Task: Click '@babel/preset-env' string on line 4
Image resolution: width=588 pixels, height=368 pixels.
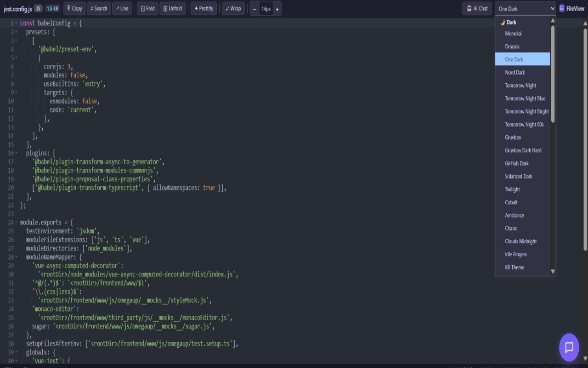Action: tap(67, 49)
